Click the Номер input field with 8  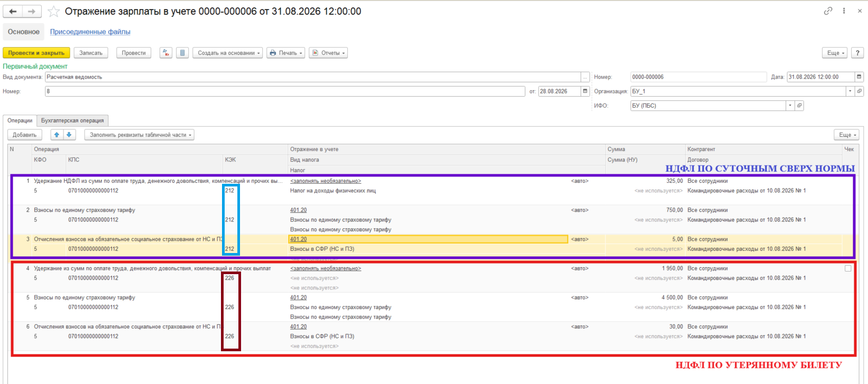[285, 91]
